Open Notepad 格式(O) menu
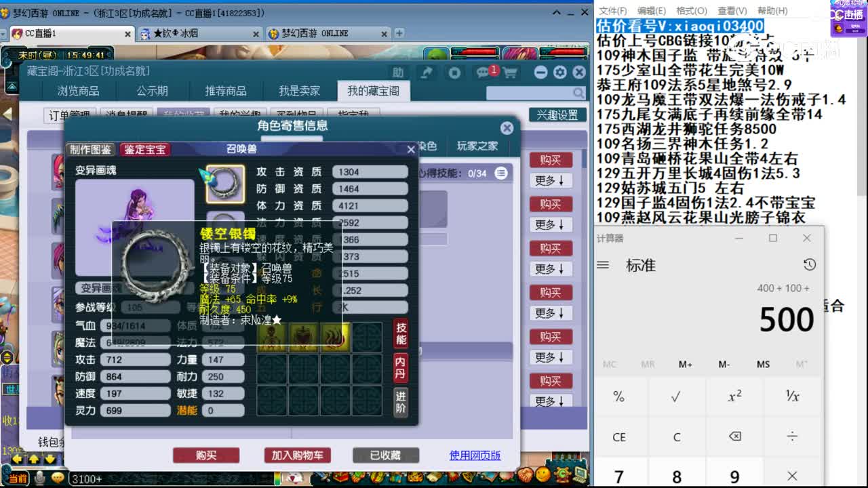 692,11
